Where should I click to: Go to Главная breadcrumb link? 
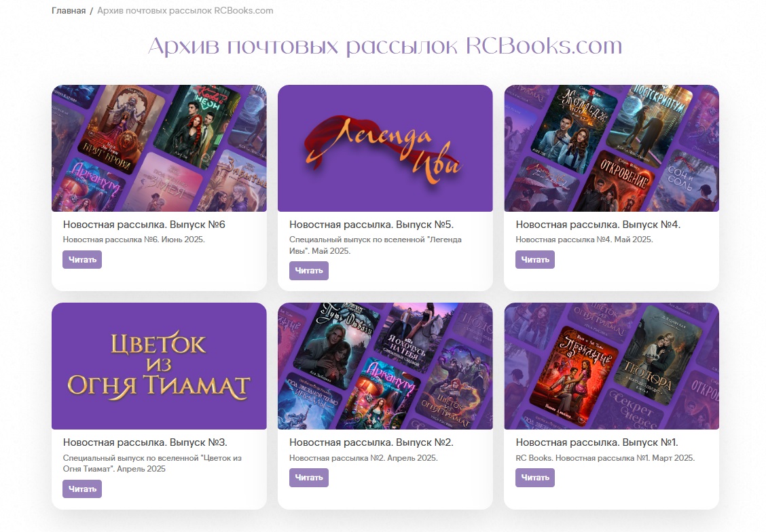[x=69, y=11]
